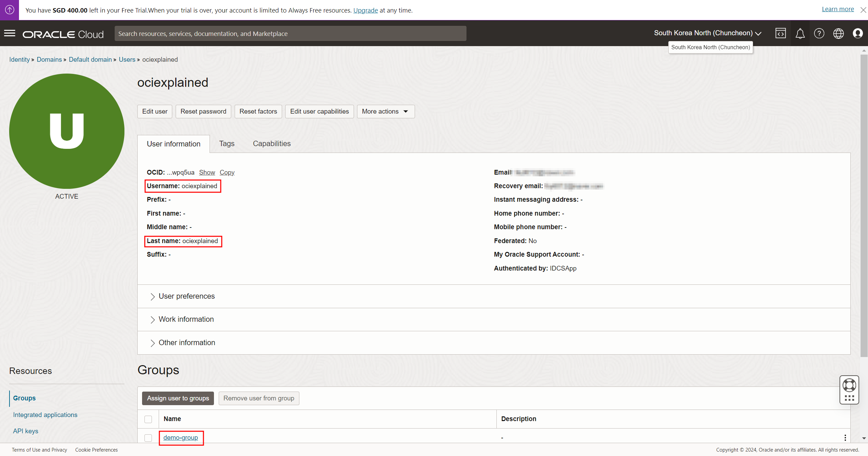The width and height of the screenshot is (868, 456).
Task: Select Groups in the Resources list
Action: click(x=24, y=398)
